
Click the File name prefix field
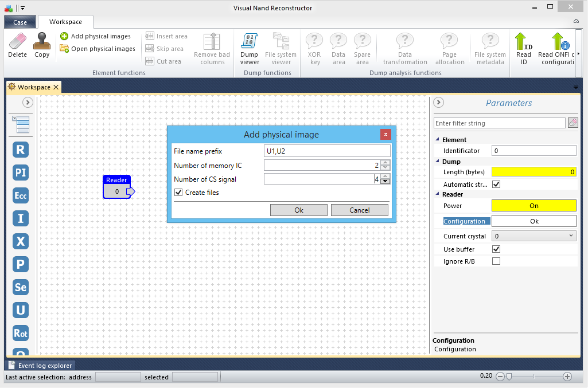tap(327, 151)
